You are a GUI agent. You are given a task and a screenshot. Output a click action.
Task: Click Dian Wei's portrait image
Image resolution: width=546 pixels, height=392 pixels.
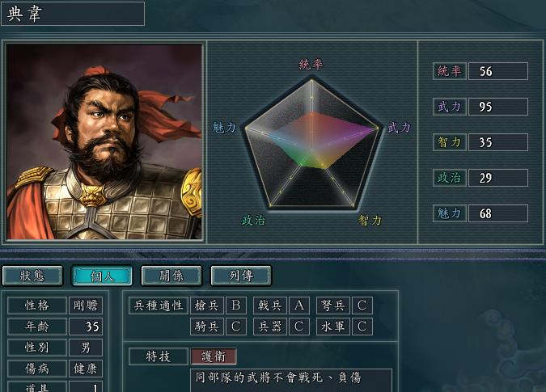coord(104,141)
